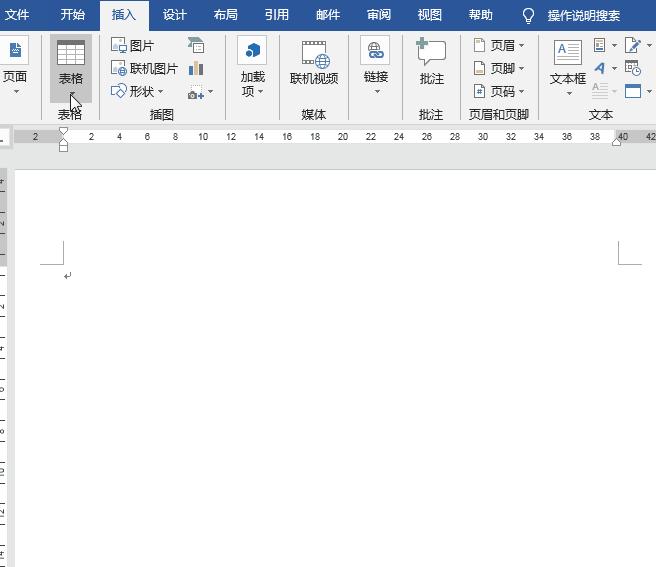Image resolution: width=656 pixels, height=567 pixels.
Task: Select the 插入 (Insert) ribbon tab
Action: 124,15
